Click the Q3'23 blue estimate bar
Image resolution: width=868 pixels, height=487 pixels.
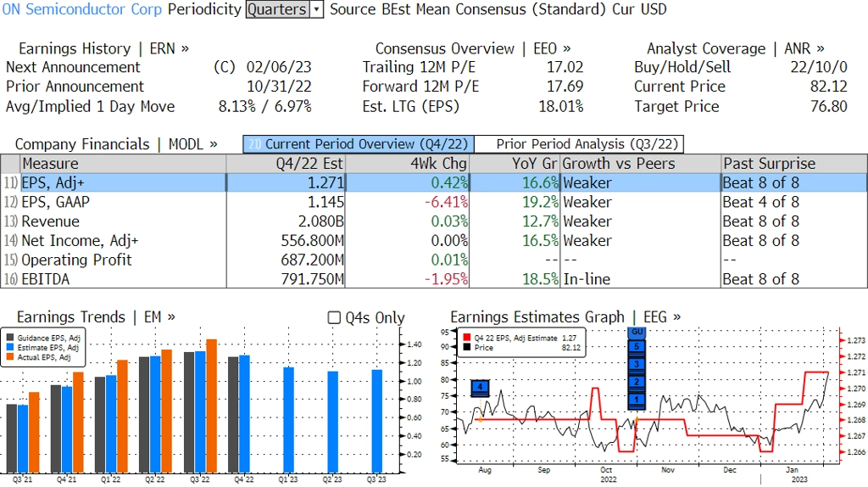click(377, 421)
